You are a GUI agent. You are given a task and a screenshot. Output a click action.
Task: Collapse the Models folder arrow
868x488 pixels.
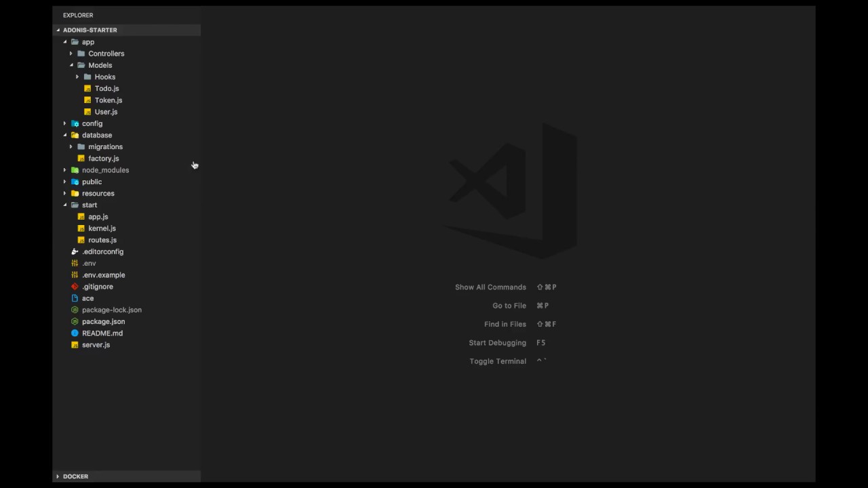(x=71, y=65)
